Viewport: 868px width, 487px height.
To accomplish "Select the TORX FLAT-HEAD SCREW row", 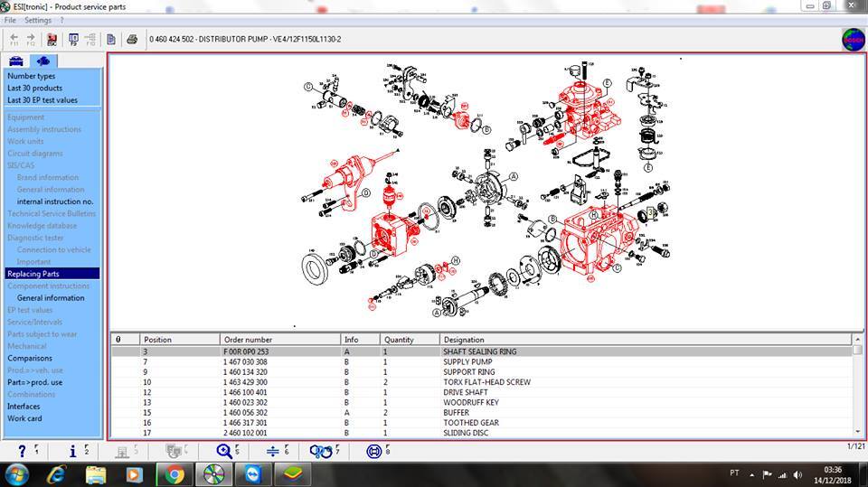I will click(x=481, y=382).
